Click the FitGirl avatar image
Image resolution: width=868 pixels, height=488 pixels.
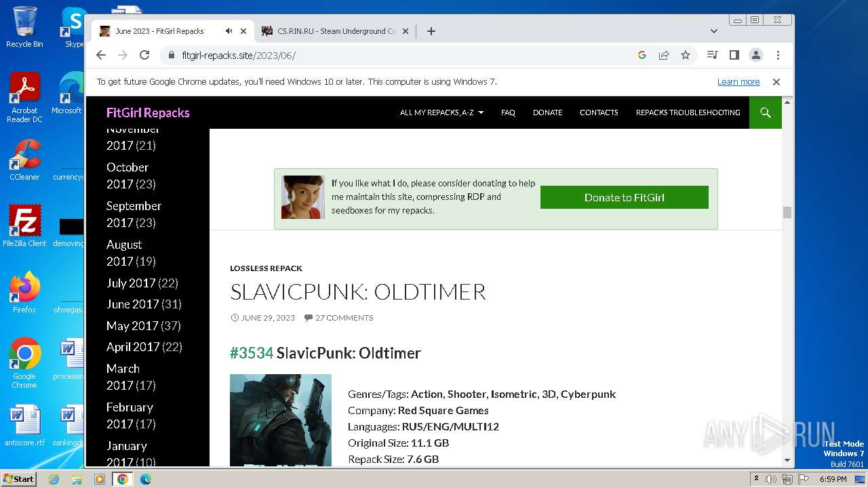[303, 197]
